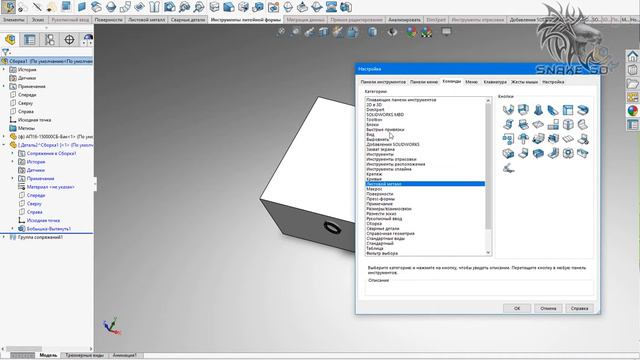Open Appearances color ball in task pane
Viewport: 640px width, 360px height.
pyautogui.click(x=633, y=111)
